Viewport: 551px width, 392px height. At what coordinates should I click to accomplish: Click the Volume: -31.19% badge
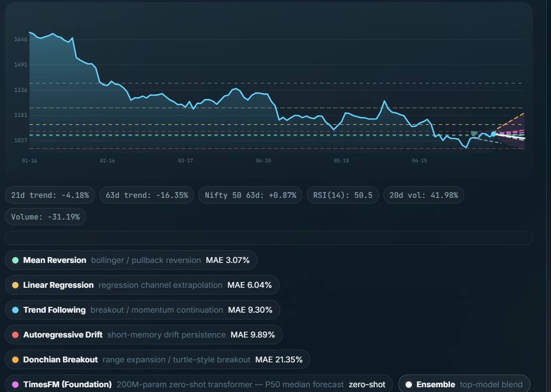(x=45, y=217)
